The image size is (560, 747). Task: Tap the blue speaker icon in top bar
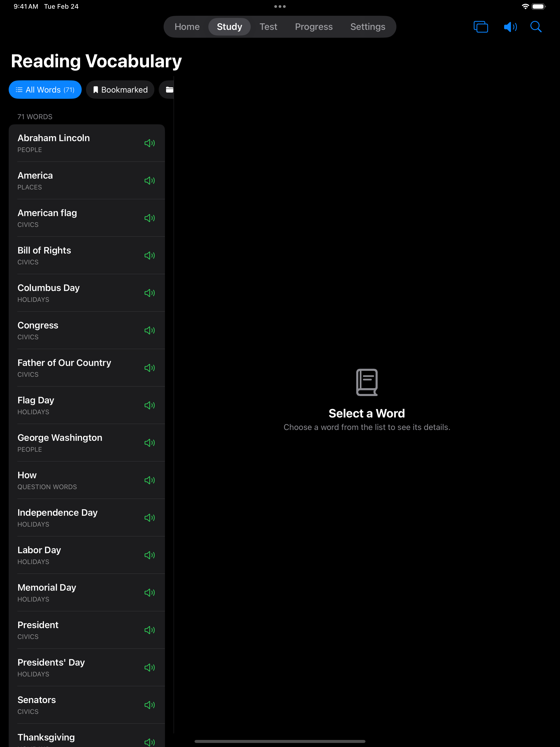[510, 27]
